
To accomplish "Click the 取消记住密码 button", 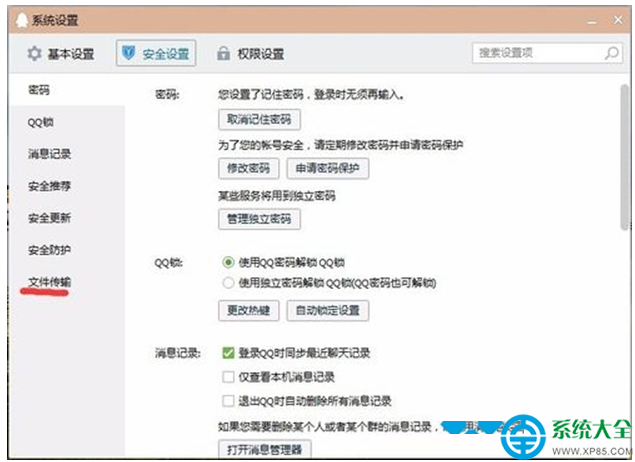I will click(259, 119).
